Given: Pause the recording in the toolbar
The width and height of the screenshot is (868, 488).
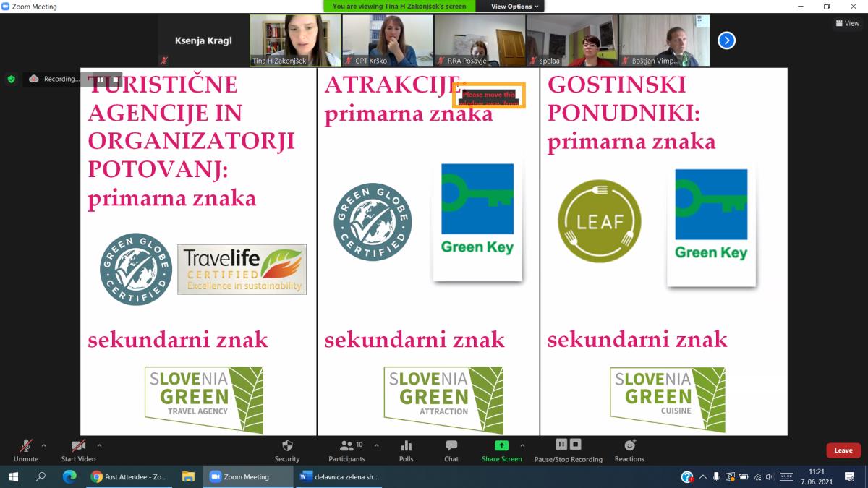Looking at the screenshot, I should [x=561, y=445].
